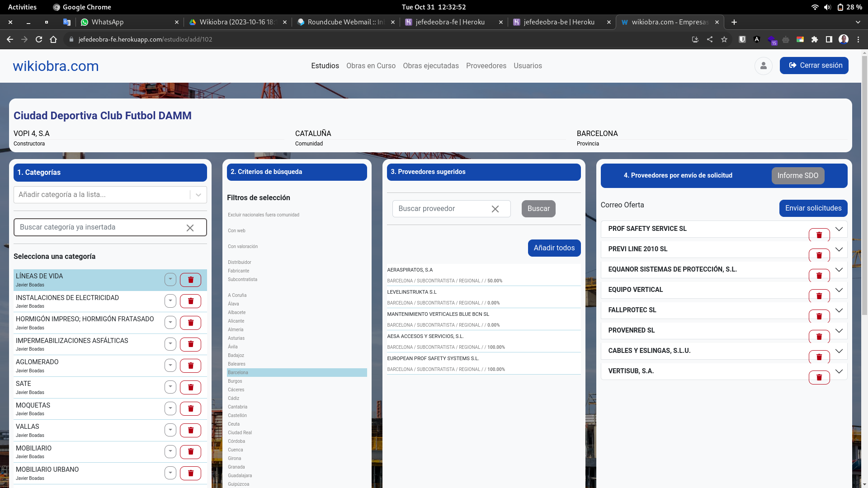This screenshot has height=488, width=868.
Task: Click the browser home icon
Action: (53, 39)
